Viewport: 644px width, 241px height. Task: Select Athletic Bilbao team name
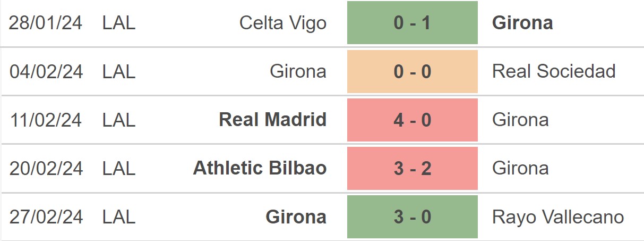coord(260,168)
